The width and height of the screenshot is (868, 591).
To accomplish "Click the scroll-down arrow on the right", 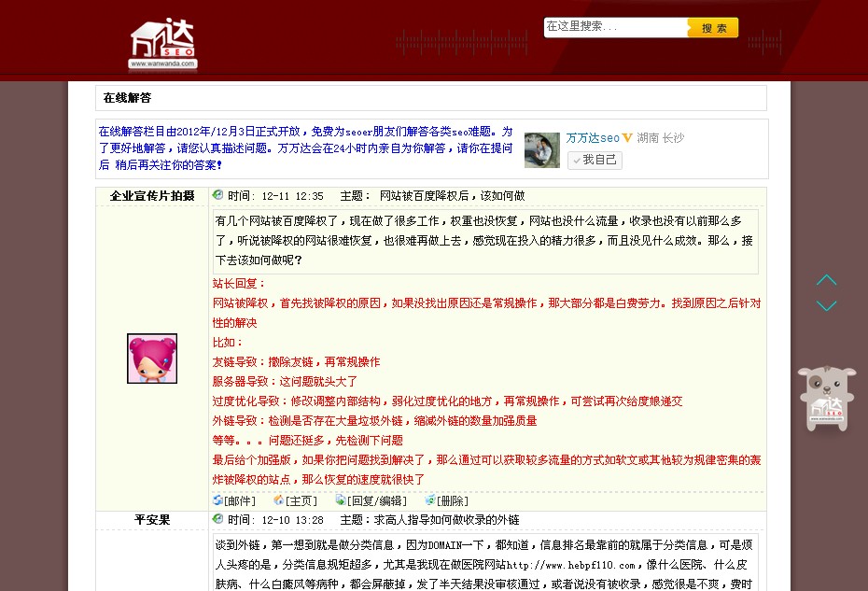I will point(826,305).
